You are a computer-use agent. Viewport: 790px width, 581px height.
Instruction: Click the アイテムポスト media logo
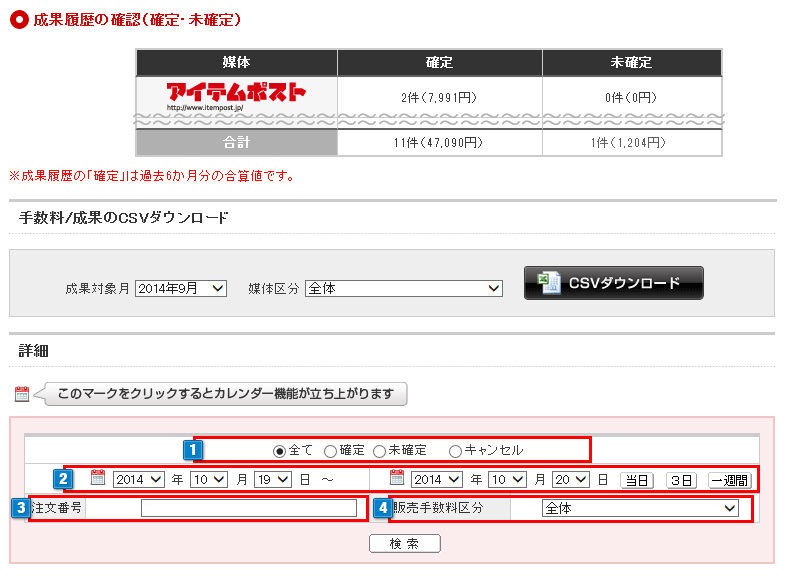pos(236,95)
